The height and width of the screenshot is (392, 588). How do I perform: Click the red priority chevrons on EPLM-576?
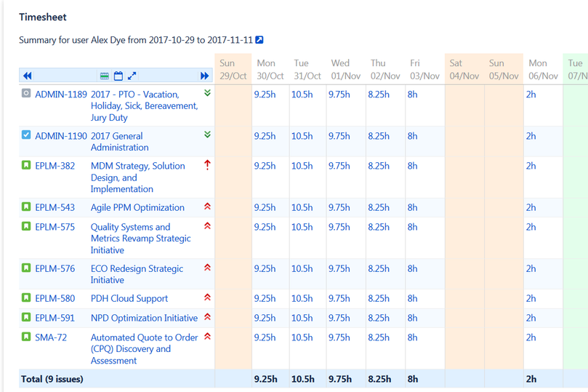207,268
